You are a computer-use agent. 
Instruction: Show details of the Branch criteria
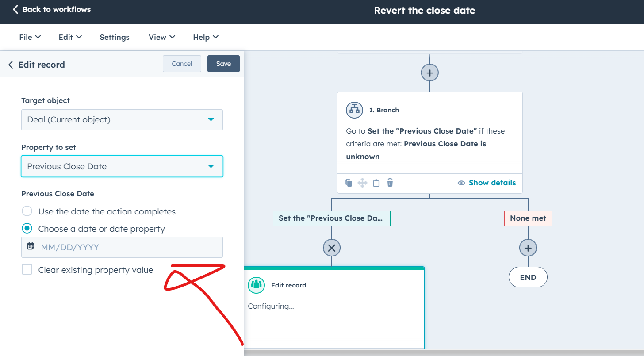487,182
